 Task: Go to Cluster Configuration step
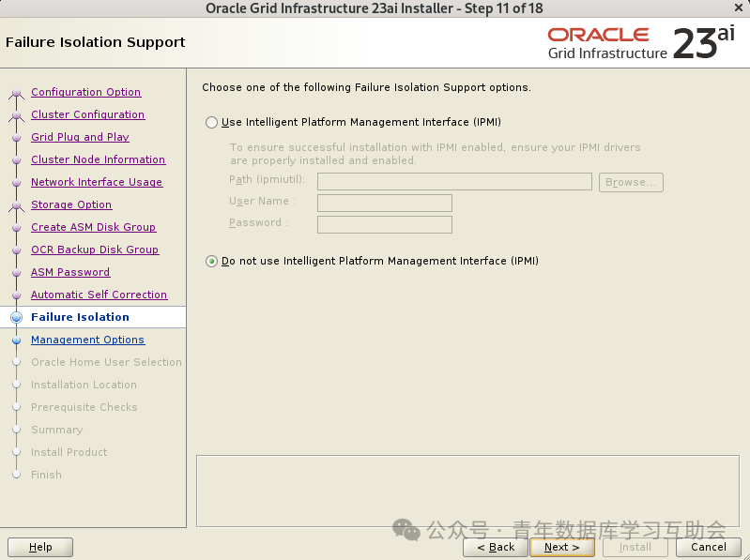tap(88, 114)
